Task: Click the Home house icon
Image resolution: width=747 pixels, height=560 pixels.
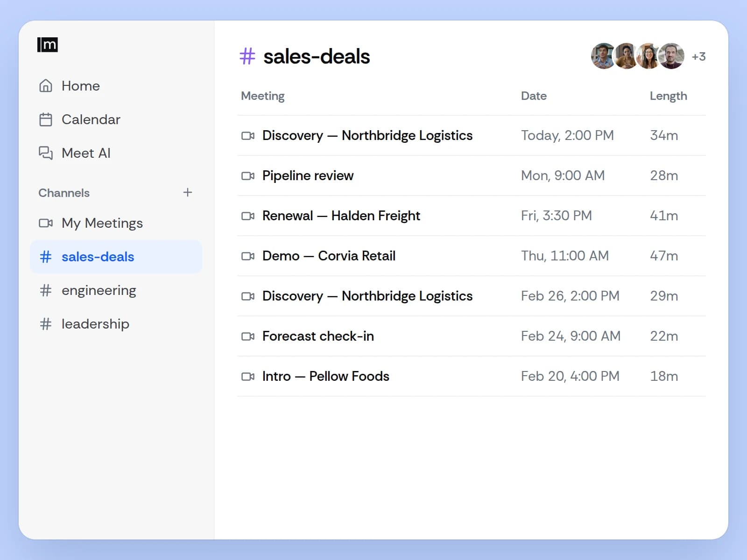Action: pyautogui.click(x=46, y=86)
